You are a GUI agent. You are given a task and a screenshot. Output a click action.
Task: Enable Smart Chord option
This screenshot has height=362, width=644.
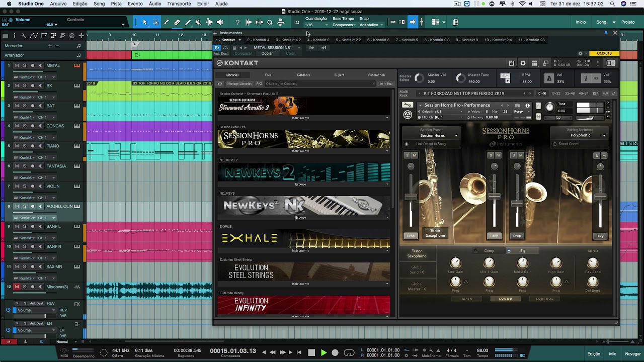point(555,144)
